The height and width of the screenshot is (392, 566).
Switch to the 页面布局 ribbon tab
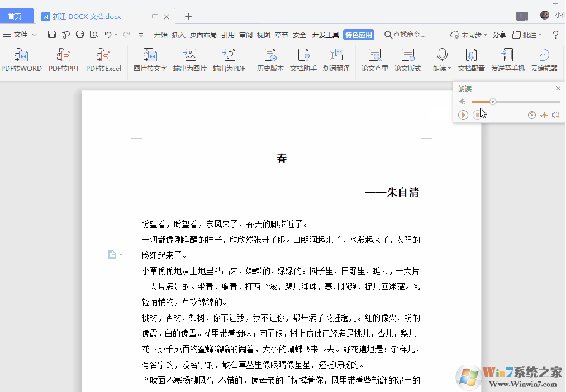pyautogui.click(x=203, y=35)
